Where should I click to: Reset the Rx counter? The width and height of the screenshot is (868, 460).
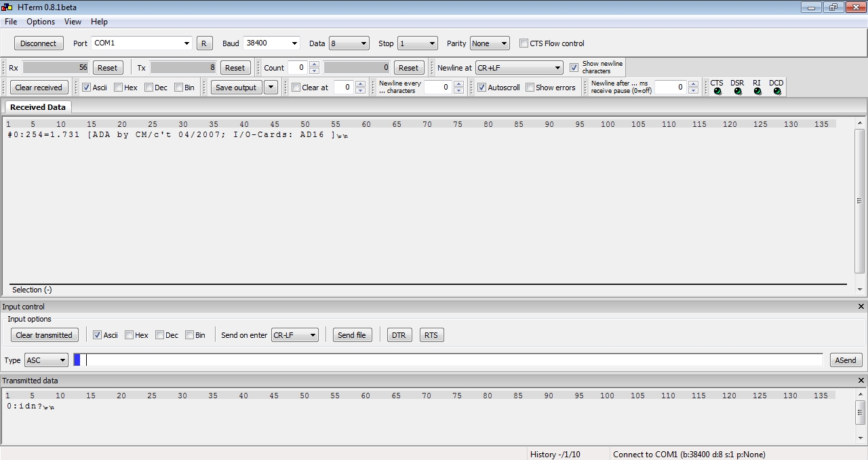(x=107, y=68)
